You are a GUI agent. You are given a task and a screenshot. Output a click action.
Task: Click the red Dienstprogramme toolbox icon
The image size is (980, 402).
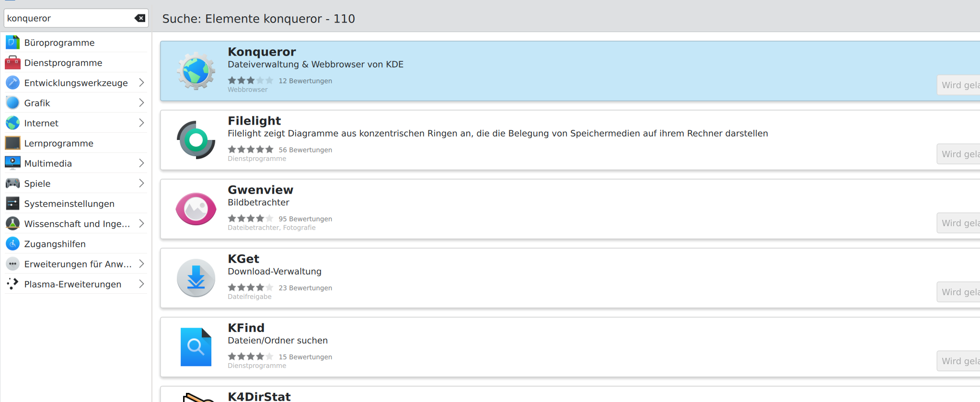(x=12, y=63)
